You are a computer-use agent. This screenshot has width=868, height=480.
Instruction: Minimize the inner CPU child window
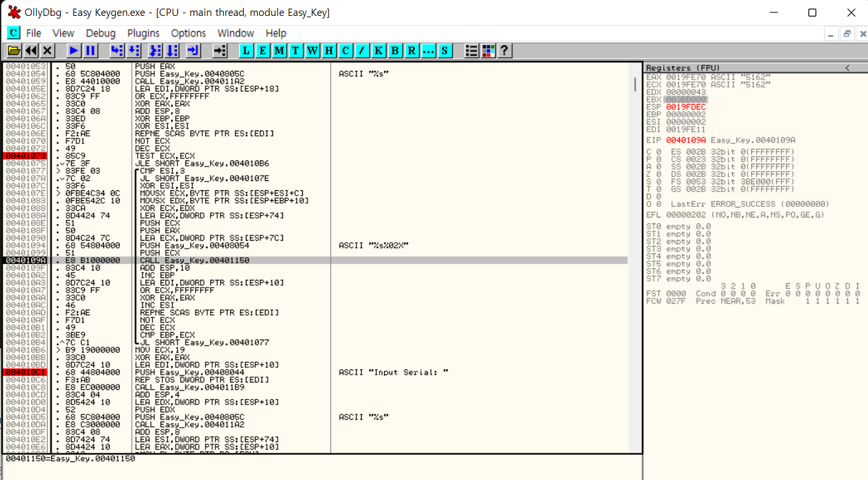(x=832, y=33)
